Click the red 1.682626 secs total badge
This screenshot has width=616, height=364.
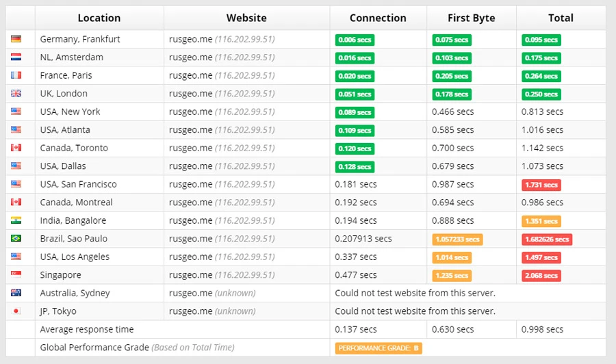547,239
